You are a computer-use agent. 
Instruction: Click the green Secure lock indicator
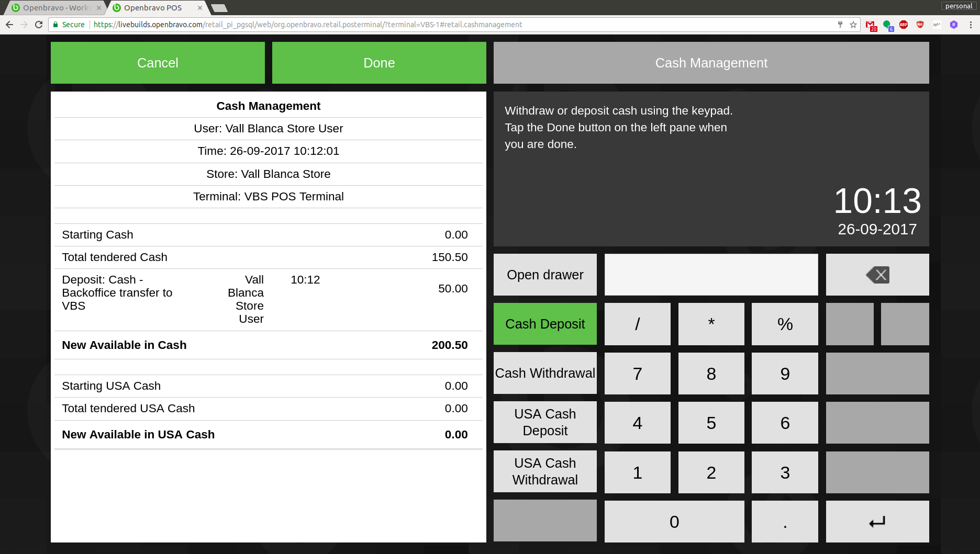pyautogui.click(x=69, y=25)
